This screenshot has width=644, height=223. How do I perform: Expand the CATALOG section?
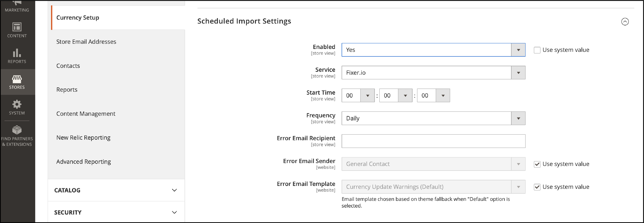[116, 190]
